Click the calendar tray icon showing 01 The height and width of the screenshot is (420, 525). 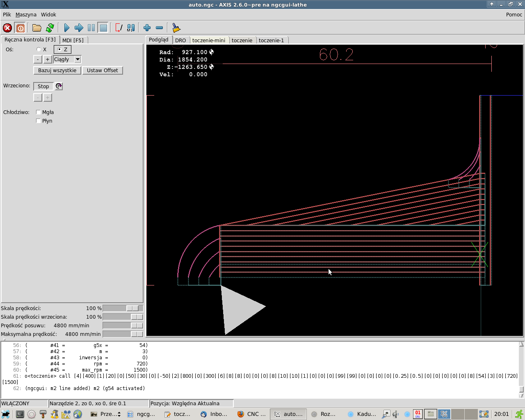[418, 414]
